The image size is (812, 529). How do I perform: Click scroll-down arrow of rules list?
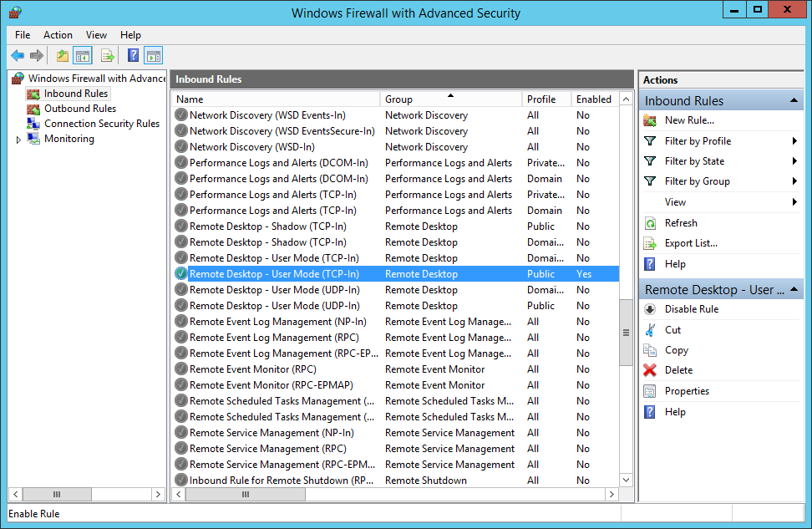coord(626,481)
